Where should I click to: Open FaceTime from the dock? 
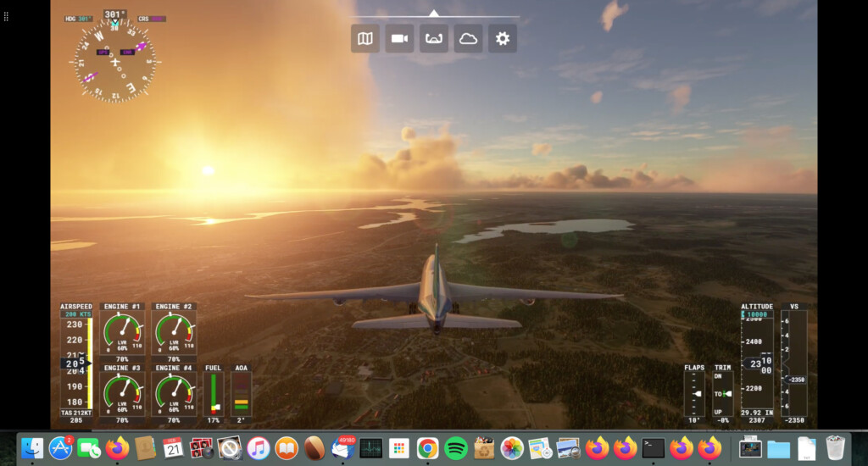pos(88,447)
